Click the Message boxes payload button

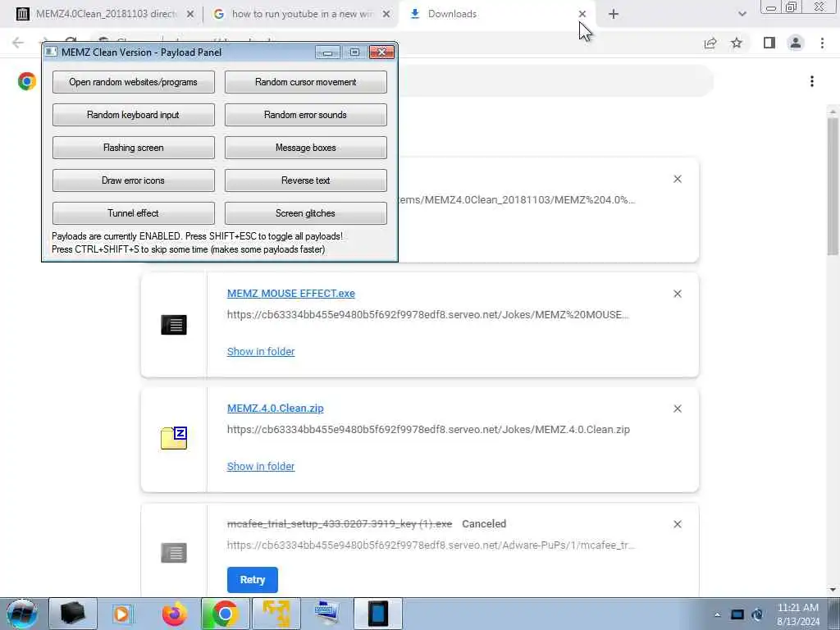click(x=305, y=148)
